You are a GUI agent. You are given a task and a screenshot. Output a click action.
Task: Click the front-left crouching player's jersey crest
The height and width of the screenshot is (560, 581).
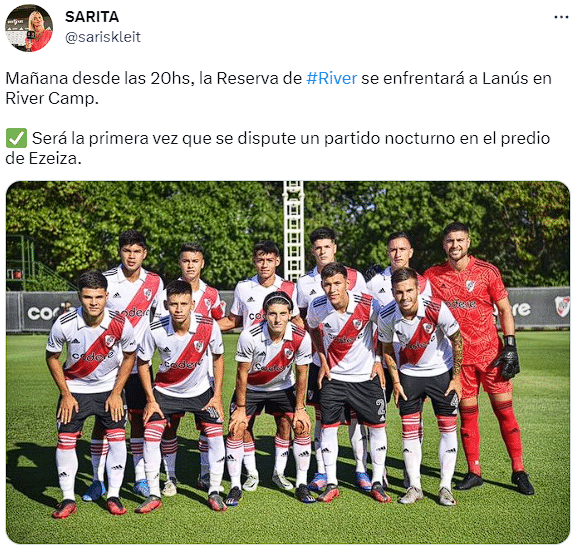coord(110,340)
